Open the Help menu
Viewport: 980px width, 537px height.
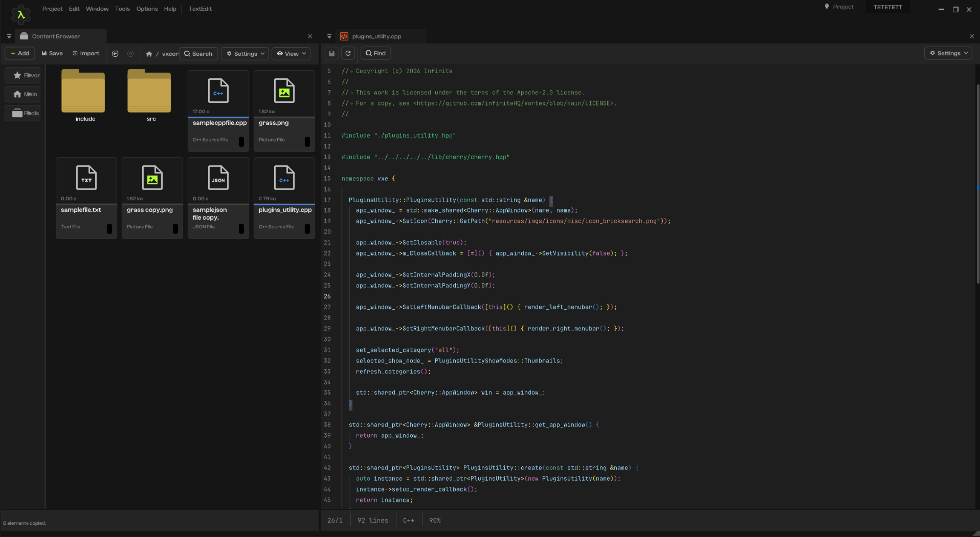(x=170, y=8)
